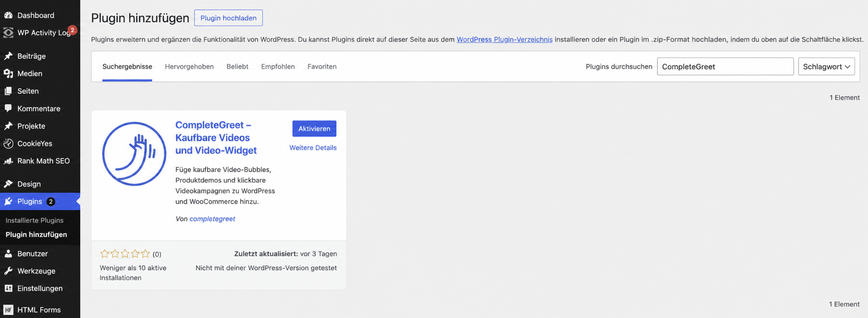Switch to the Favoriten tab
This screenshot has width=868, height=318.
[x=322, y=66]
